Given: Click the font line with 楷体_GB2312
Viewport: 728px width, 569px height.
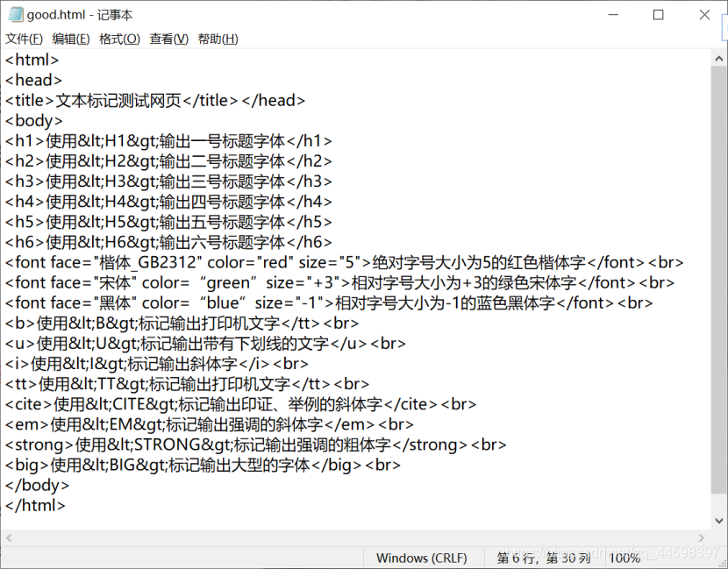Looking at the screenshot, I should coord(344,263).
